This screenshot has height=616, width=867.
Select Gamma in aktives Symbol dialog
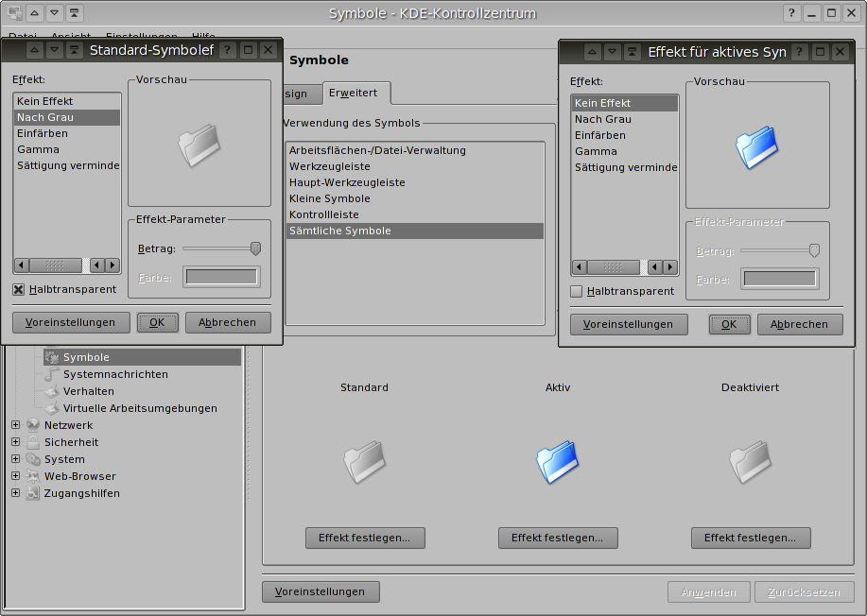[x=624, y=151]
